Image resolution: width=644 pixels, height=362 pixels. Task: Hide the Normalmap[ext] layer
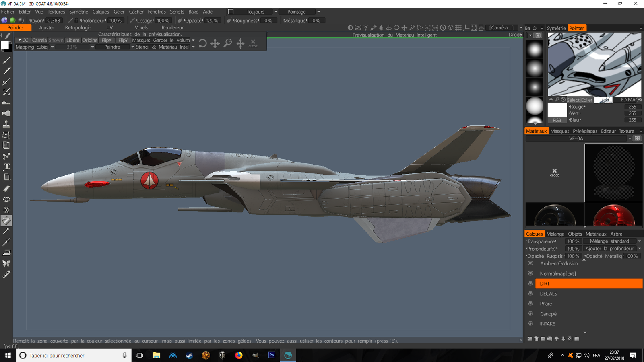[530, 274]
